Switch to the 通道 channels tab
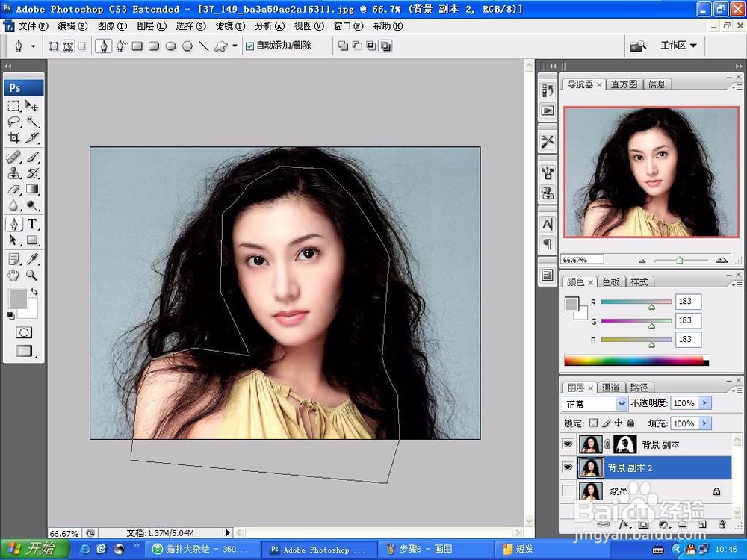The height and width of the screenshot is (560, 747). pyautogui.click(x=612, y=387)
